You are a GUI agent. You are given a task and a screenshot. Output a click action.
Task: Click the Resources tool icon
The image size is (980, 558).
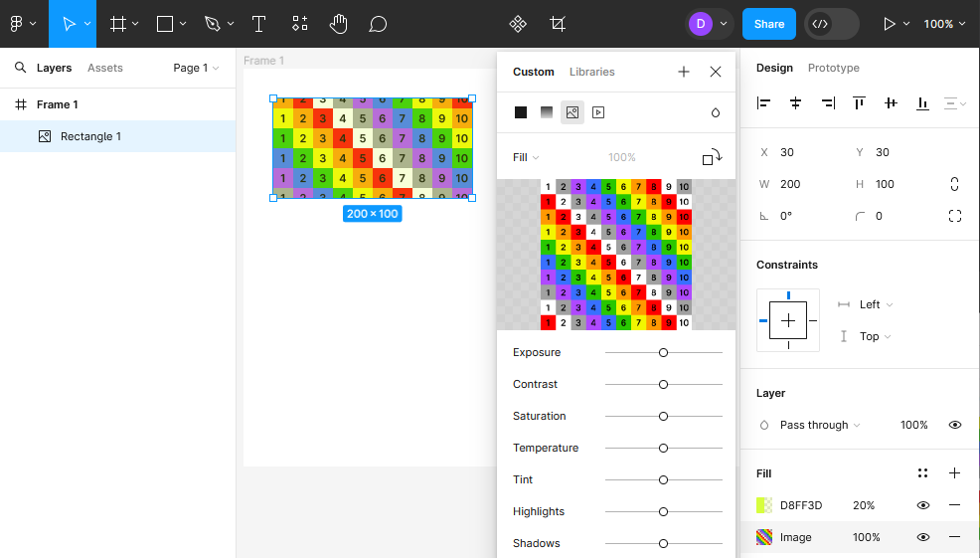(x=300, y=24)
